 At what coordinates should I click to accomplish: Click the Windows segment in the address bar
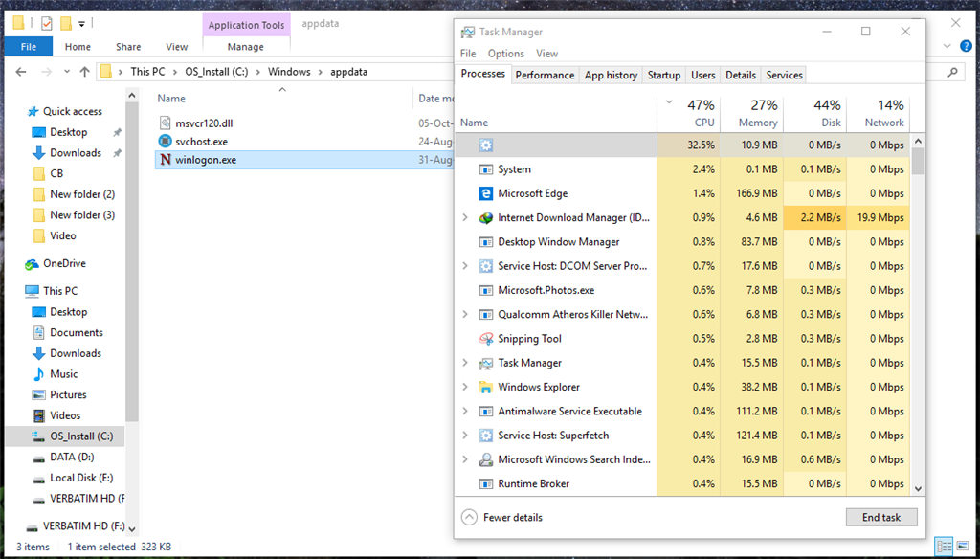coord(289,72)
